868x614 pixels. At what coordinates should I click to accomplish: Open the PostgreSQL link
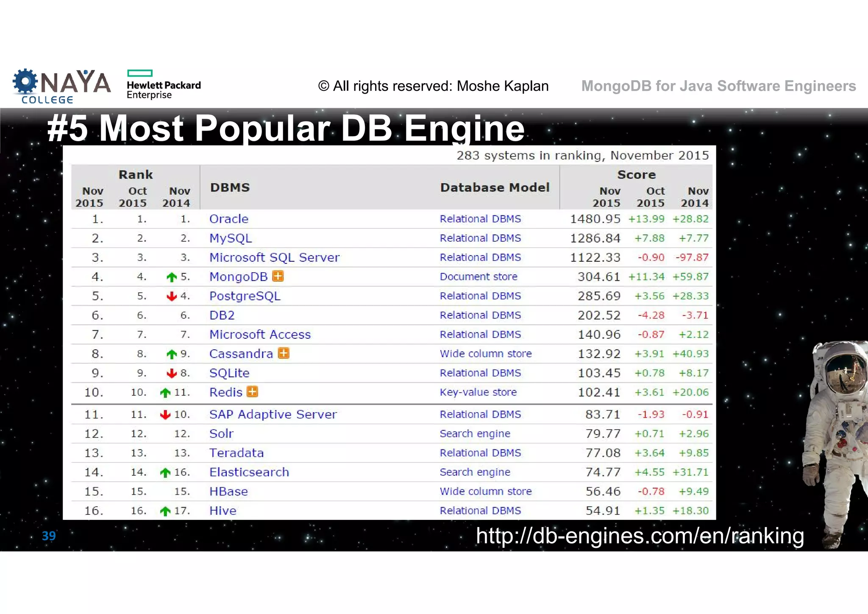[x=245, y=296]
